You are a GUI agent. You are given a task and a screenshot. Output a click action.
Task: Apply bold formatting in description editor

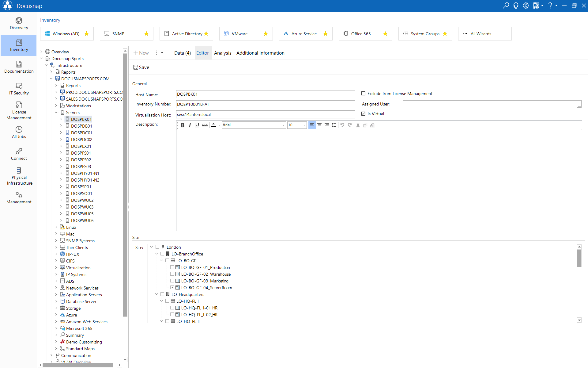[x=183, y=125]
